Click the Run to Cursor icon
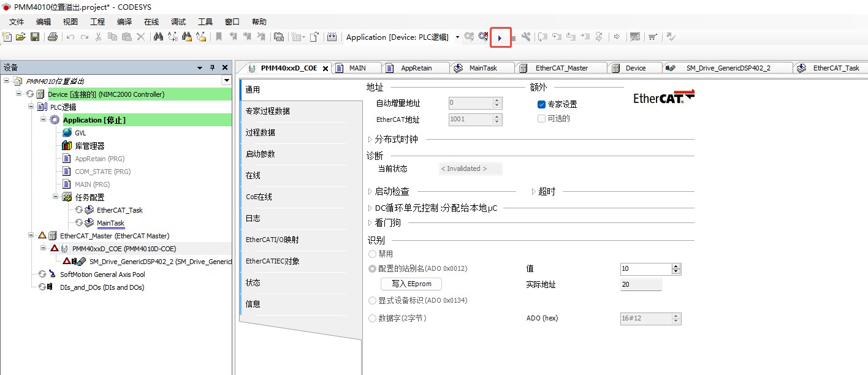 585,37
